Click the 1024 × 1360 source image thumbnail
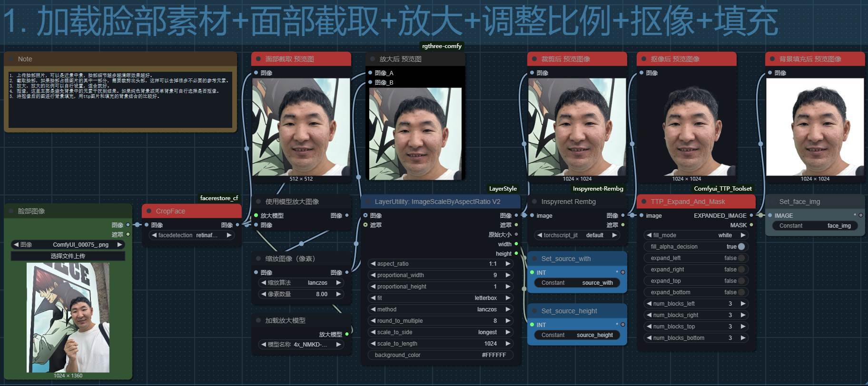 pos(68,317)
